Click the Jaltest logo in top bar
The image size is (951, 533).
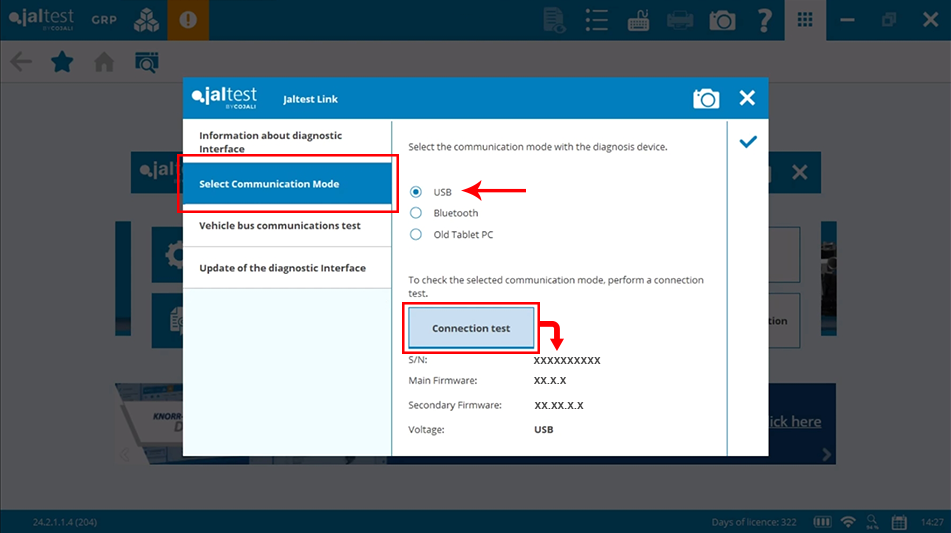(x=42, y=19)
